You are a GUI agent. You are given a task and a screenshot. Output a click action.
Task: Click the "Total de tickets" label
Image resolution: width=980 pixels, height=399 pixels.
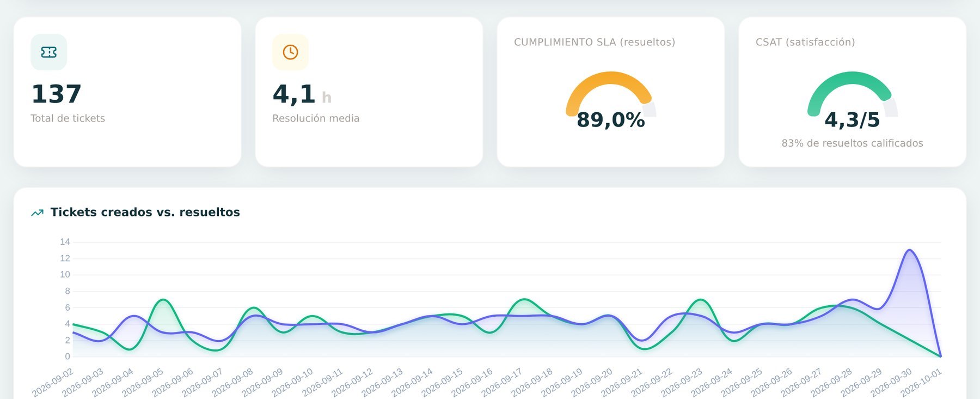68,118
